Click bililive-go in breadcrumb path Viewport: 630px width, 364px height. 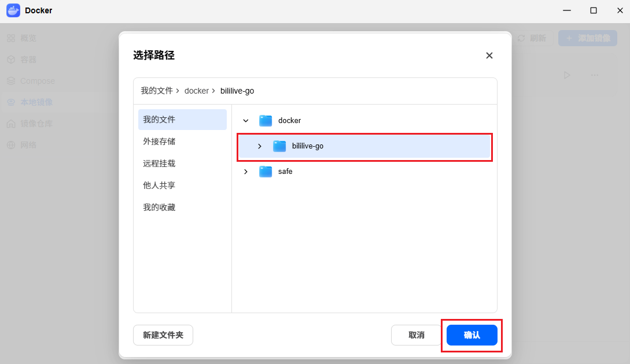tap(237, 91)
